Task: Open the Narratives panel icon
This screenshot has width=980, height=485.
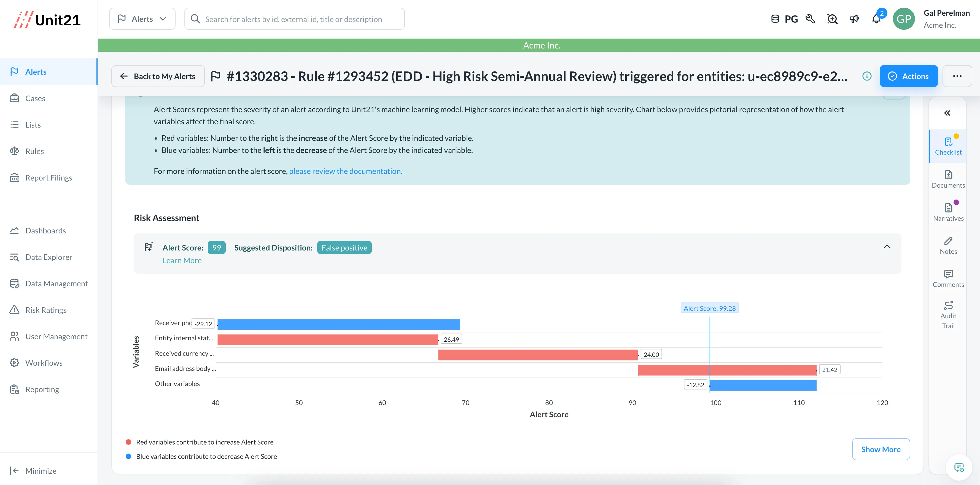Action: coord(948,212)
